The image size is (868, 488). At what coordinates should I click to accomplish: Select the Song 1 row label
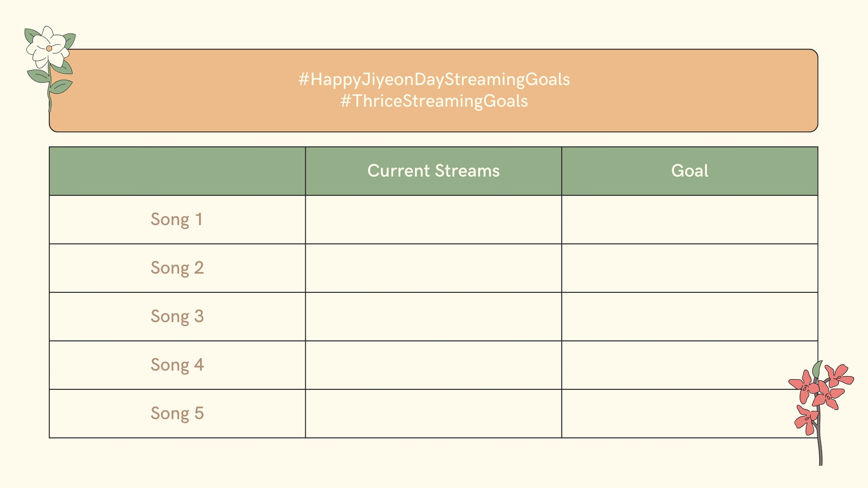(177, 220)
